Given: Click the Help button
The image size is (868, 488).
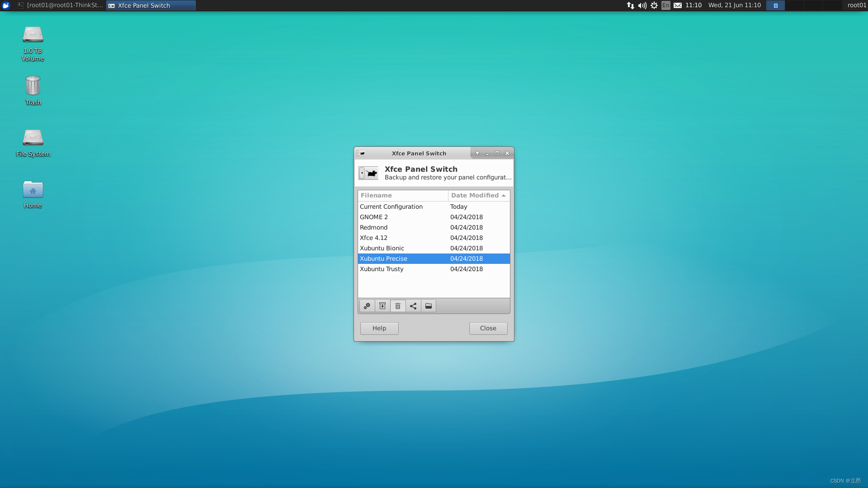Looking at the screenshot, I should pyautogui.click(x=379, y=328).
